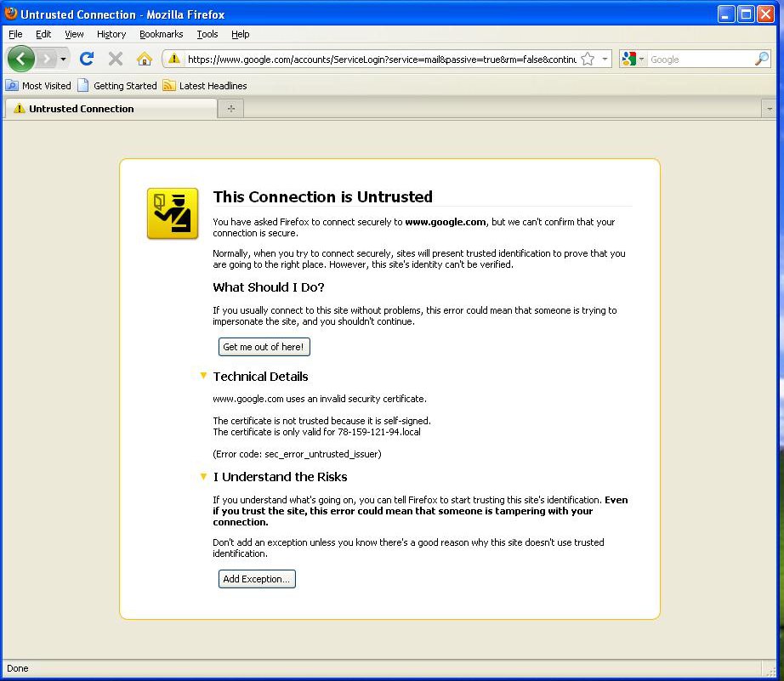The image size is (784, 681).
Task: Collapse the I Understand the Risks section
Action: [x=203, y=476]
